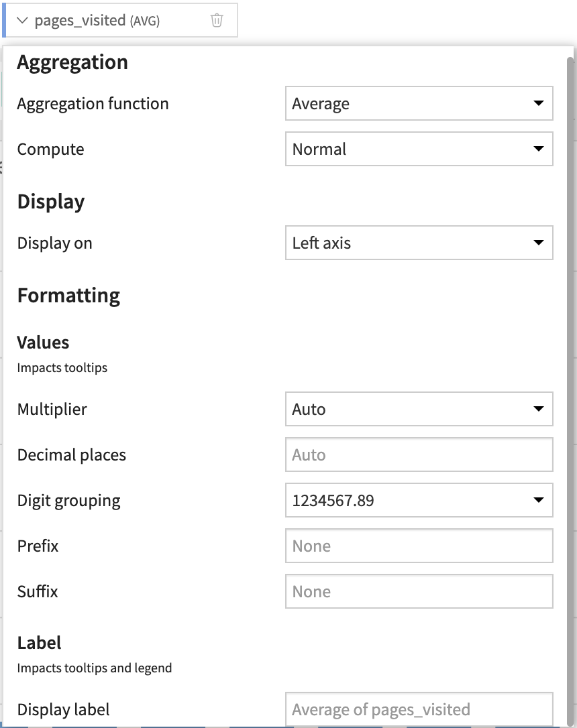
Task: Click the Multiplier dropdown arrow
Action: point(539,409)
